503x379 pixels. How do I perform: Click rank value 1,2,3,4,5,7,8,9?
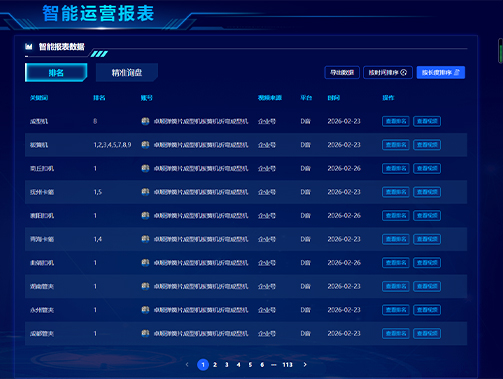pos(112,145)
